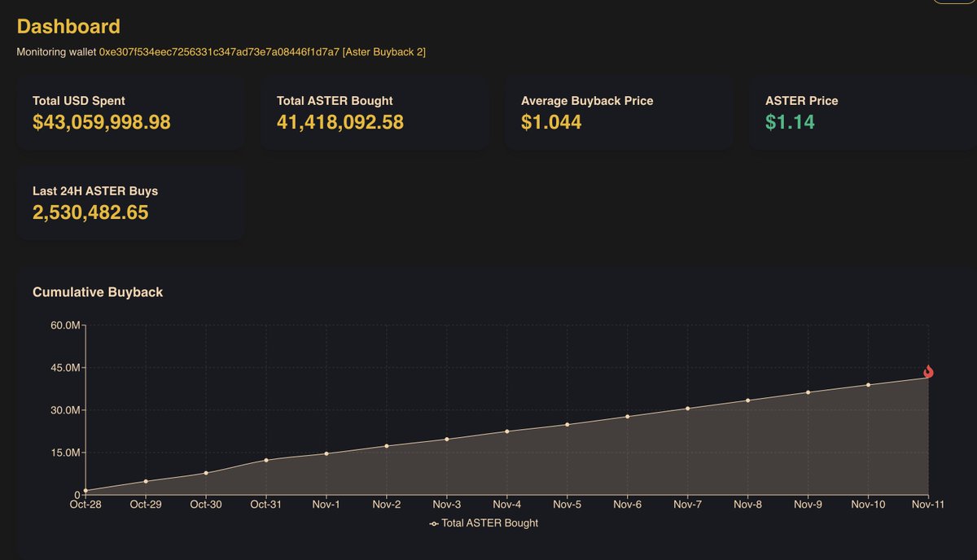
Task: Click the Oct-31 x-axis label
Action: 266,505
